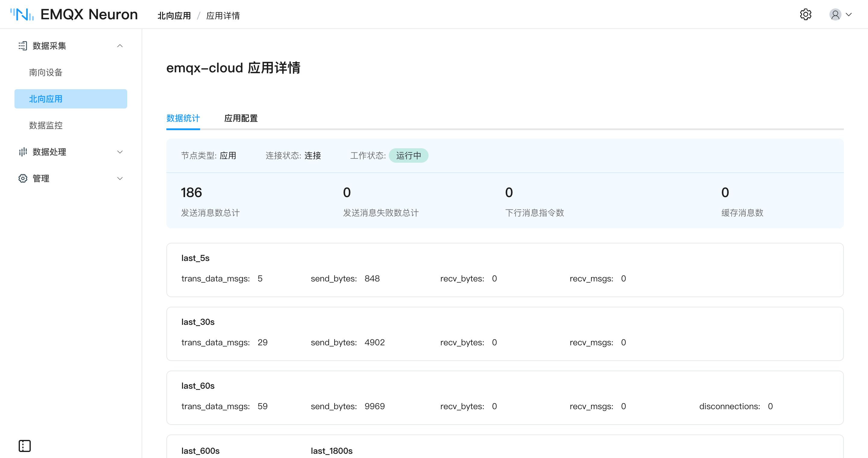Go to 北向应用 breadcrumb link
The height and width of the screenshot is (458, 868).
click(x=174, y=15)
